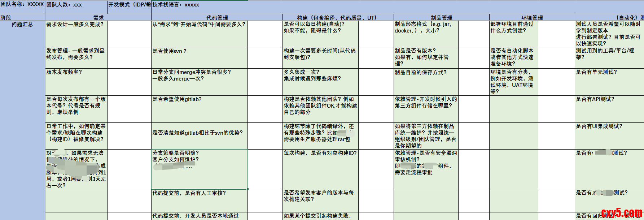644x220 pixels.
Task: Click the 环境管理 column header cell
Action: point(532,18)
